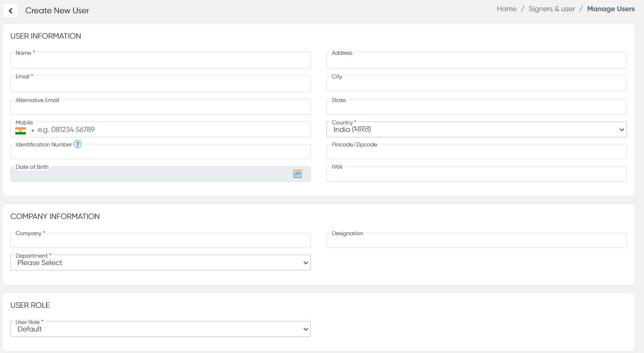Click the State input field
This screenshot has width=644, height=353.
(x=476, y=107)
